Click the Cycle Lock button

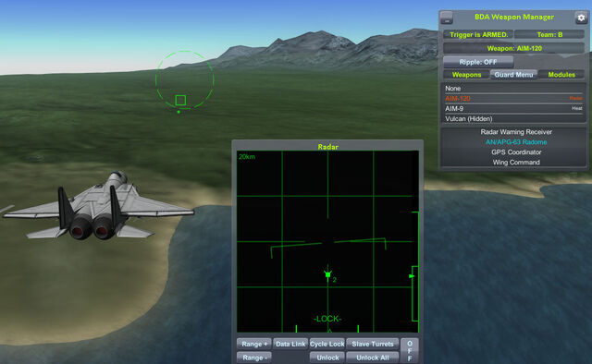327,344
